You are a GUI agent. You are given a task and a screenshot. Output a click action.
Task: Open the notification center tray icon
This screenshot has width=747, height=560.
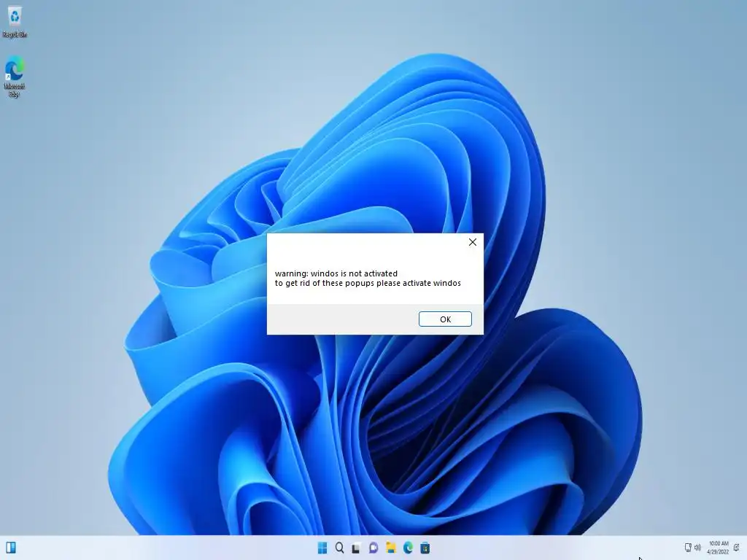pos(737,548)
